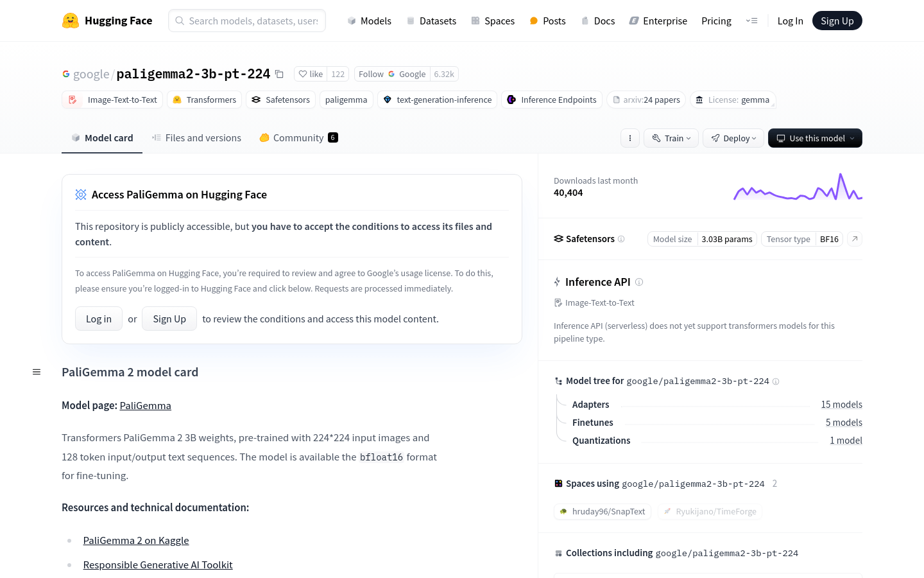Click the Image-Text-to-Text pipeline icon under Inference API
Image resolution: width=924 pixels, height=578 pixels.
(x=558, y=302)
